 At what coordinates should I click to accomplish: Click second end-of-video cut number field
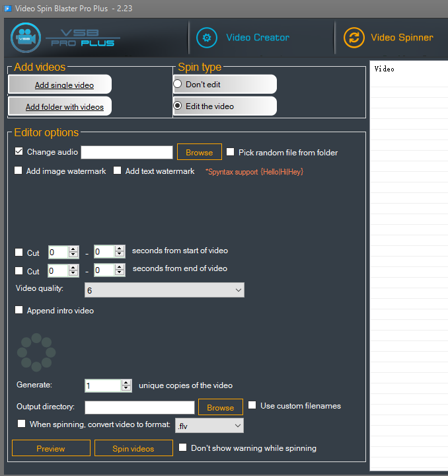[x=104, y=270]
